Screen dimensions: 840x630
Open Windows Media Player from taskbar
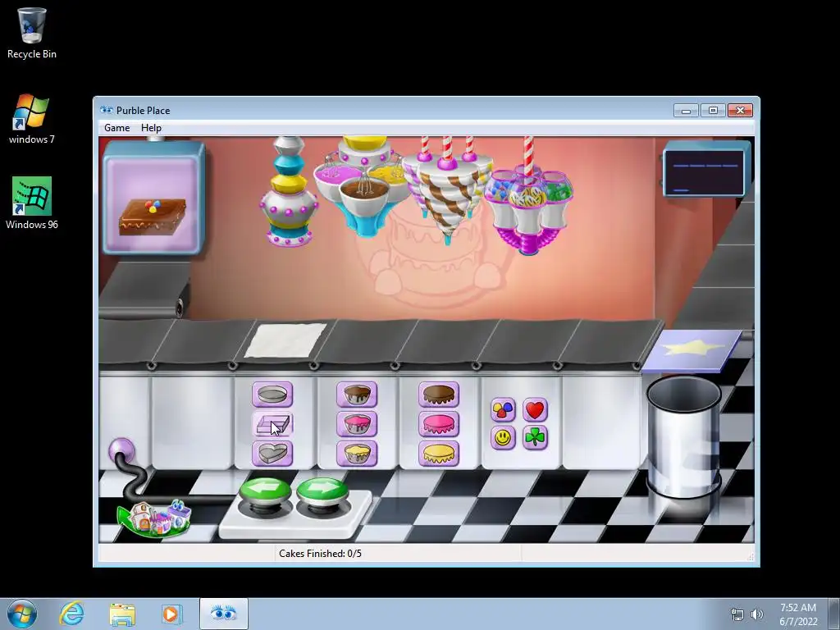click(x=171, y=614)
